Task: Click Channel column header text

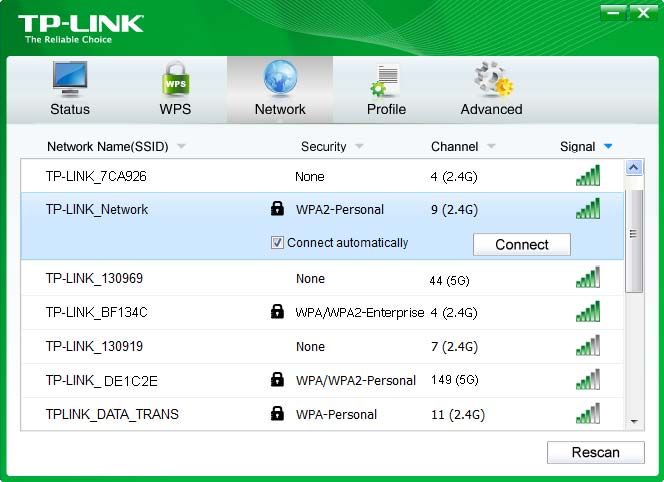Action: (x=454, y=147)
